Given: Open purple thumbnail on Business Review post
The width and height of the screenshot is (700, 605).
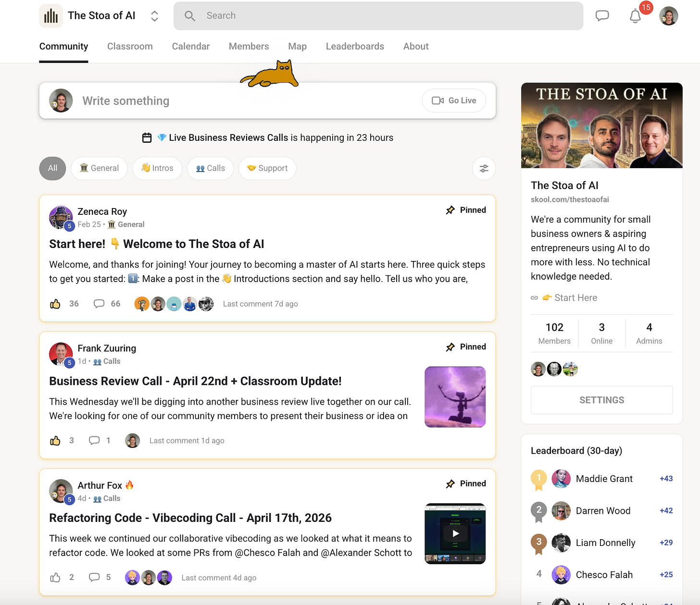Looking at the screenshot, I should click(455, 397).
